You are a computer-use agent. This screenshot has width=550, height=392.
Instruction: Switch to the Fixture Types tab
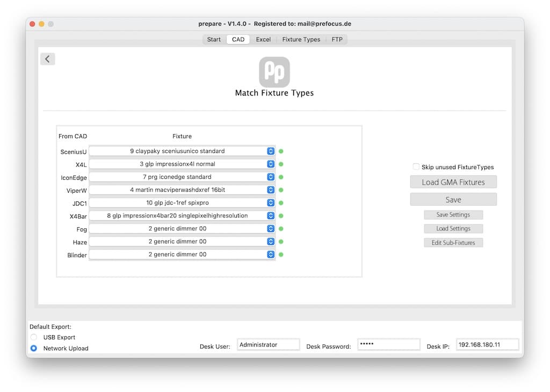301,39
